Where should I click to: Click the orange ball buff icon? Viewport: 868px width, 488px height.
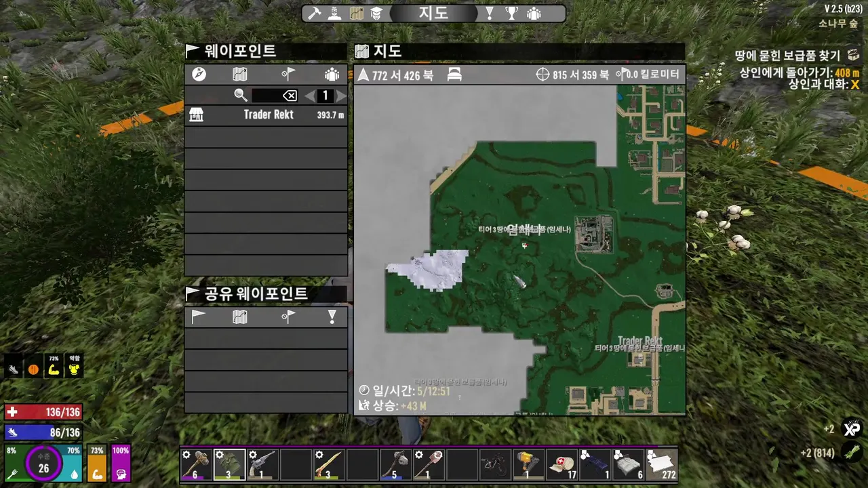34,369
